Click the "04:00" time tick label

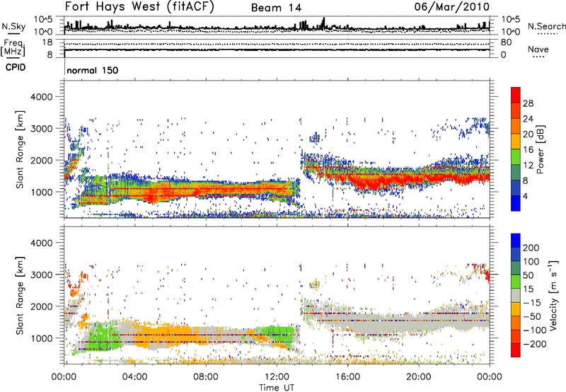[x=134, y=377]
